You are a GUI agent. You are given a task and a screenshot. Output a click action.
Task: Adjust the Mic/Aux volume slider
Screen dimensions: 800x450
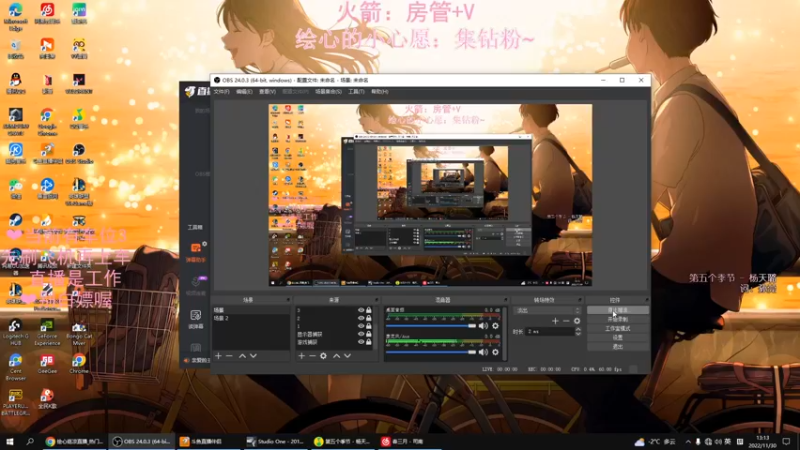pyautogui.click(x=431, y=352)
